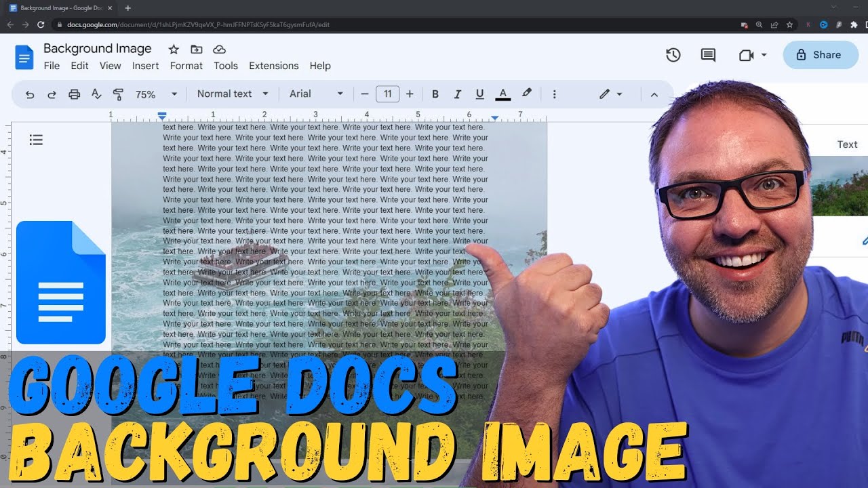Click the Text label in side panel
Viewport: 868px width, 488px height.
click(x=847, y=144)
